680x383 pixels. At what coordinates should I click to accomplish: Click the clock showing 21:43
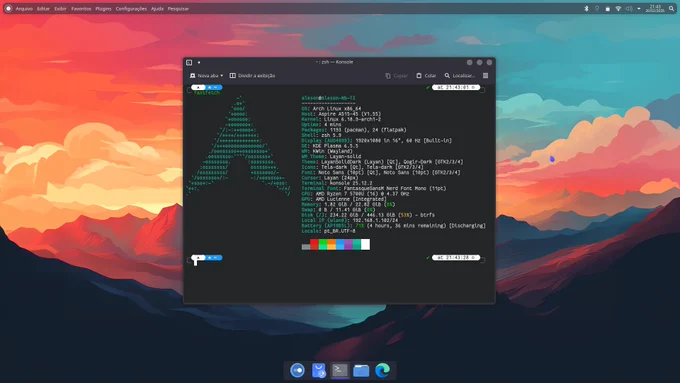click(x=655, y=9)
